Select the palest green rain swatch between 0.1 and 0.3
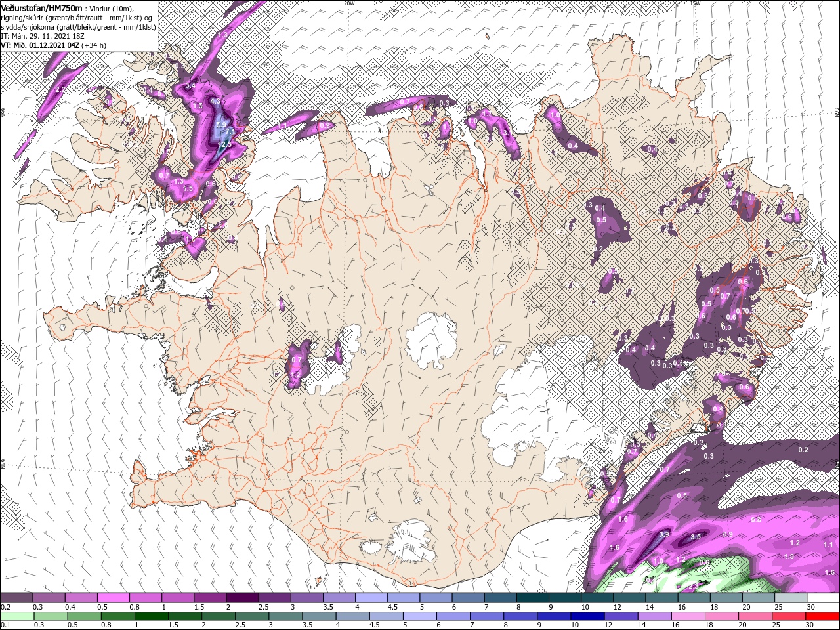Image resolution: width=840 pixels, height=630 pixels. pyautogui.click(x=18, y=616)
